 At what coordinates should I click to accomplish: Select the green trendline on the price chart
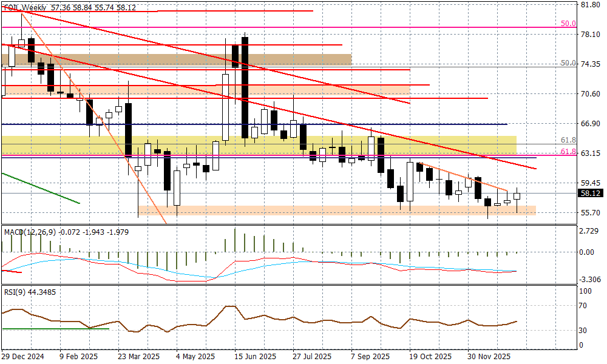[x=41, y=188]
